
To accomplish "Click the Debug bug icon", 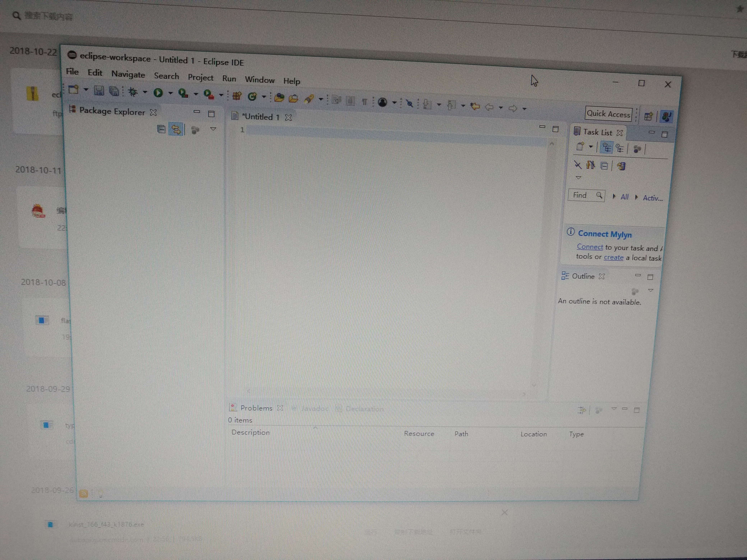I will pyautogui.click(x=133, y=92).
